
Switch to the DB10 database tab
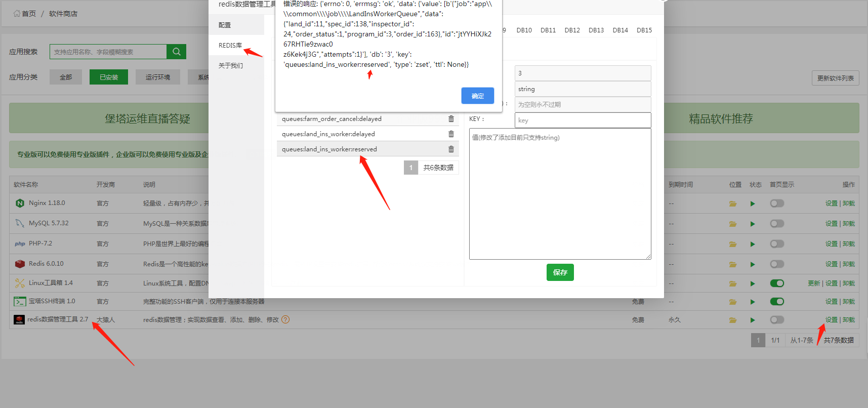[524, 30]
